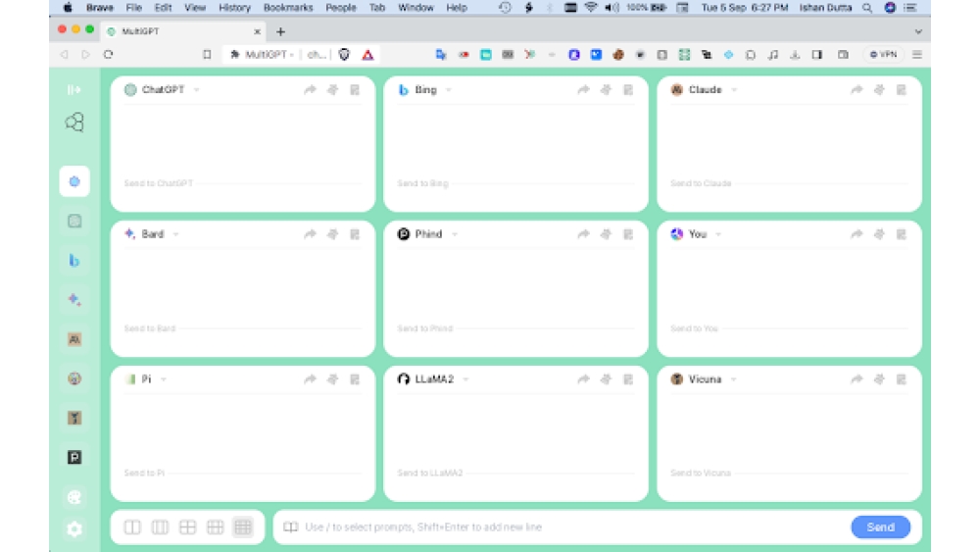Image resolution: width=980 pixels, height=552 pixels.
Task: Collapse the sidebar with top arrow icon
Action: click(x=73, y=90)
